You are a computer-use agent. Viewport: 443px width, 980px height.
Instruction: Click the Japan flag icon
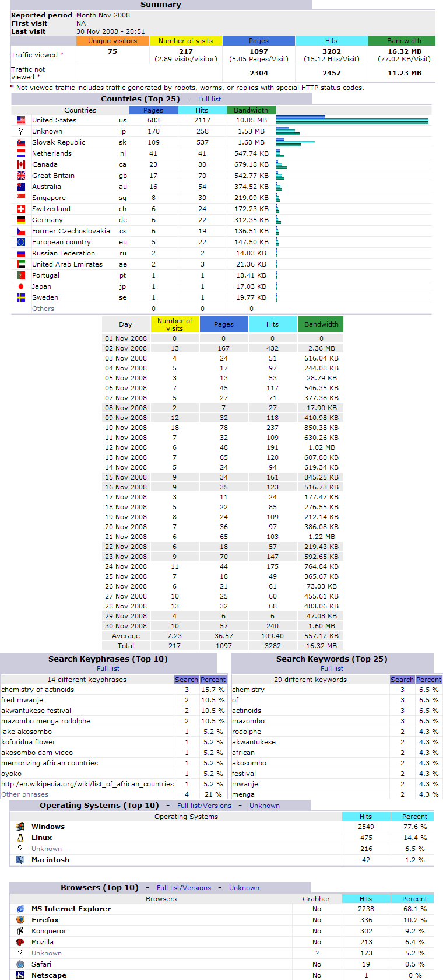click(21, 286)
